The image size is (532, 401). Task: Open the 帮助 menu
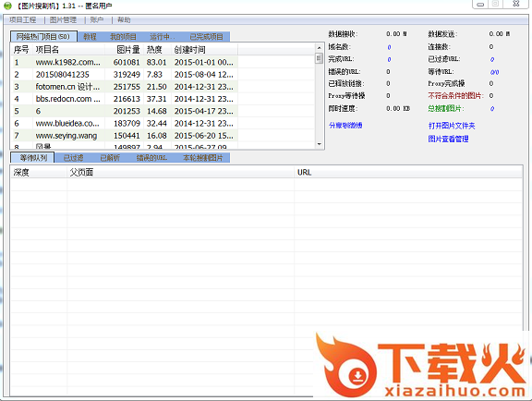pos(124,19)
